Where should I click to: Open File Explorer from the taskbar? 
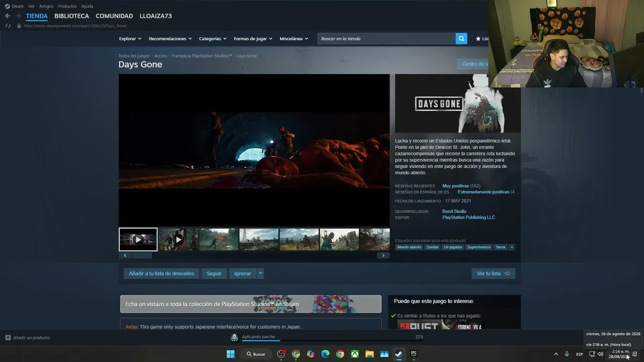(x=369, y=354)
